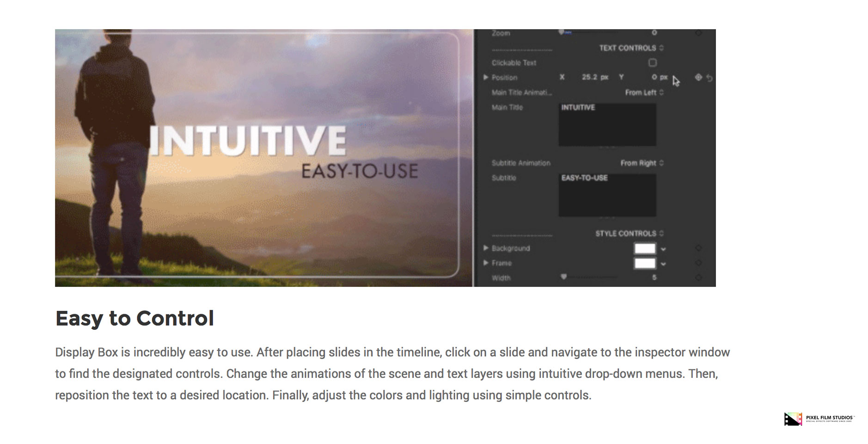Click the "Subtitle Animation" label
Viewport: 868px width, 444px height.
pyautogui.click(x=521, y=163)
